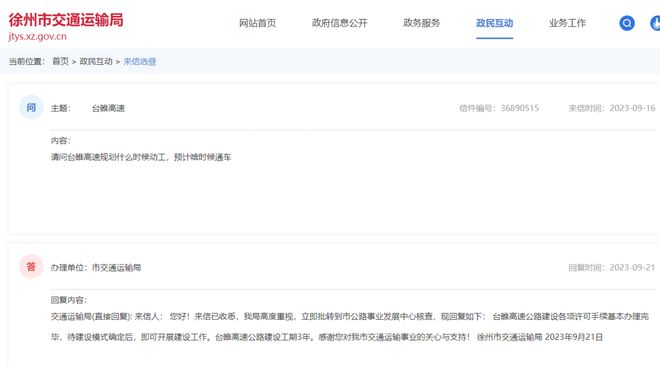Image resolution: width=660 pixels, height=365 pixels.
Task: Click the reply line beginning 交通运输局(直接回复)
Action: pyautogui.click(x=350, y=316)
